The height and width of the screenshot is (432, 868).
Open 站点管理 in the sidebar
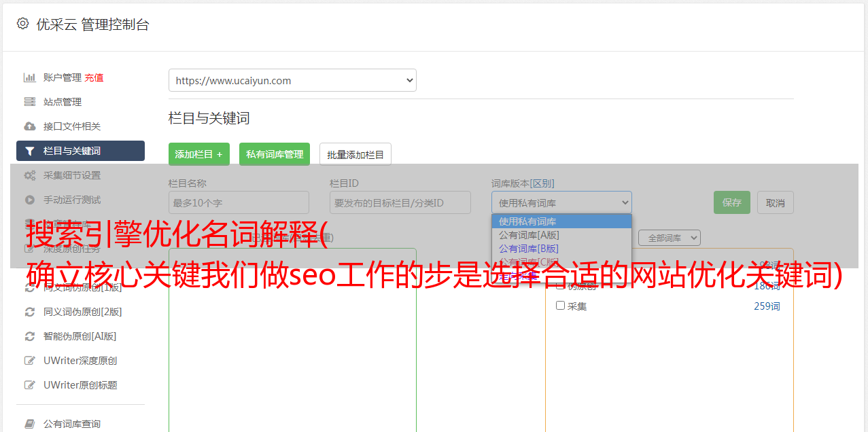tap(63, 102)
